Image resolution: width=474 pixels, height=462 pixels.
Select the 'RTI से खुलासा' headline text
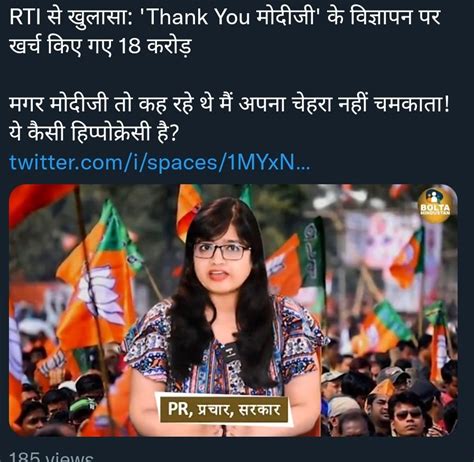(70, 16)
